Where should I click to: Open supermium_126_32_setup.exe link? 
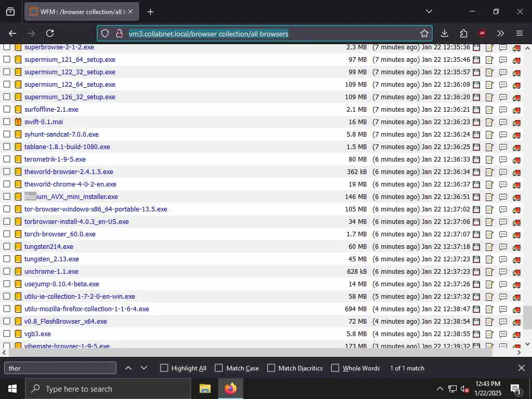70,97
